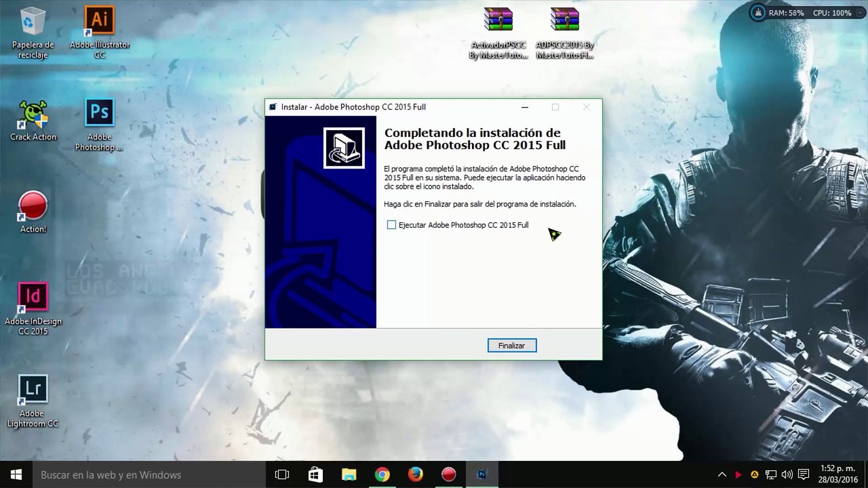The height and width of the screenshot is (488, 868).
Task: Click the Finalizar button
Action: (512, 346)
